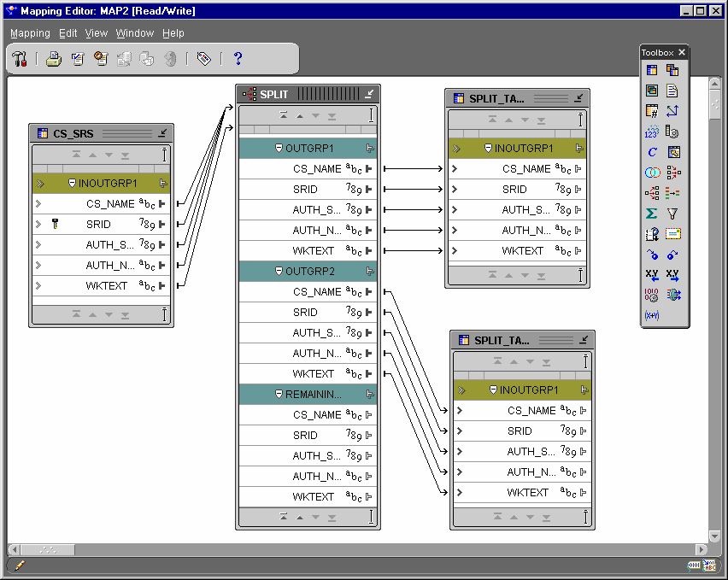Click the SPLIT operator title bar
728x580 pixels.
coord(308,94)
